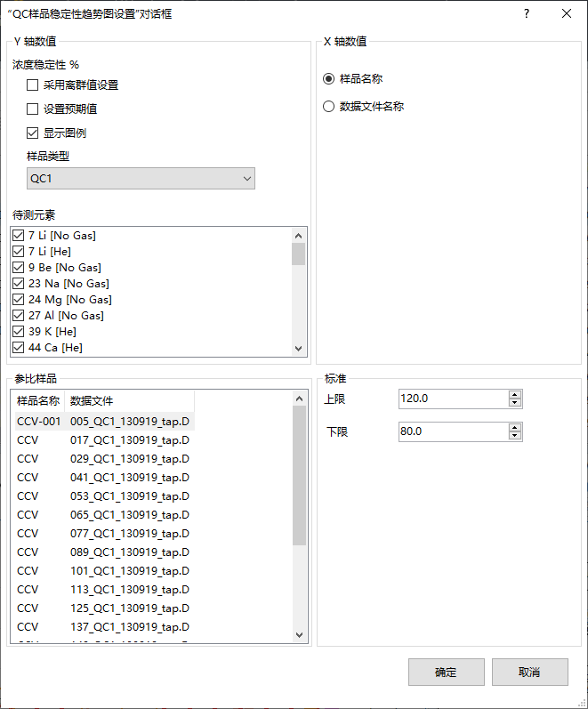This screenshot has width=588, height=709.
Task: Increase the 上限 value with up arrow
Action: pos(515,395)
